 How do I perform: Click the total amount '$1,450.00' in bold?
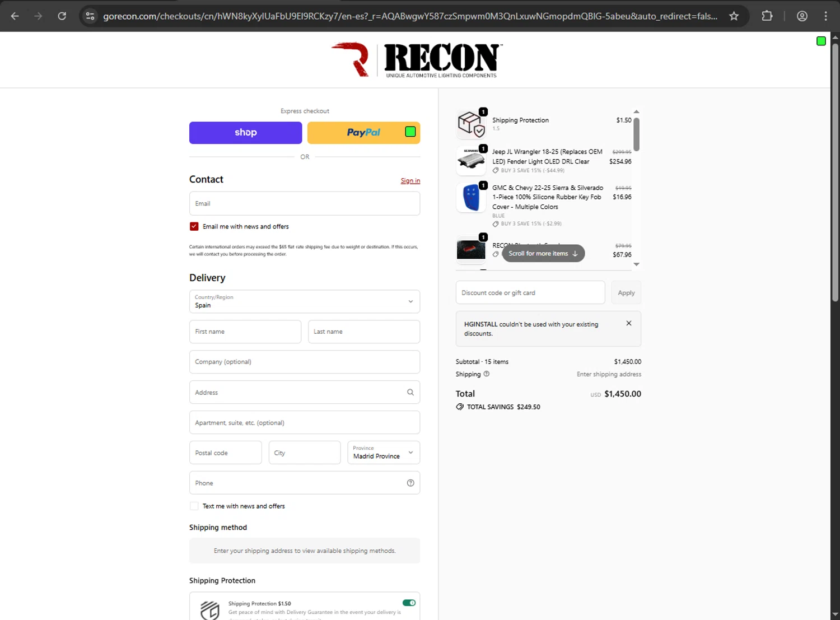(623, 394)
